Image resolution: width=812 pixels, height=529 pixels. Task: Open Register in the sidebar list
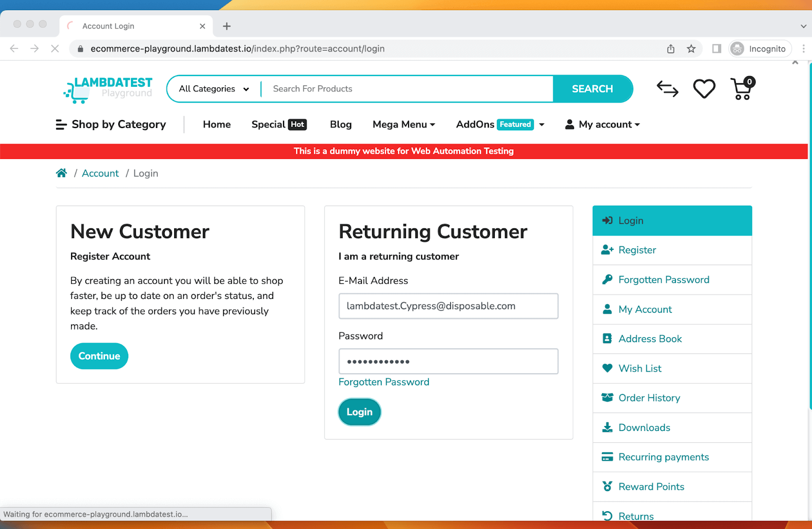pos(672,250)
